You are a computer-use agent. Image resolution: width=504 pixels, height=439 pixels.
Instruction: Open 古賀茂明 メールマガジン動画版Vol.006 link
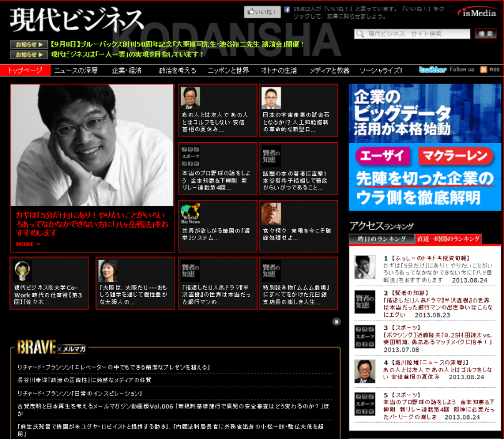[173, 410]
